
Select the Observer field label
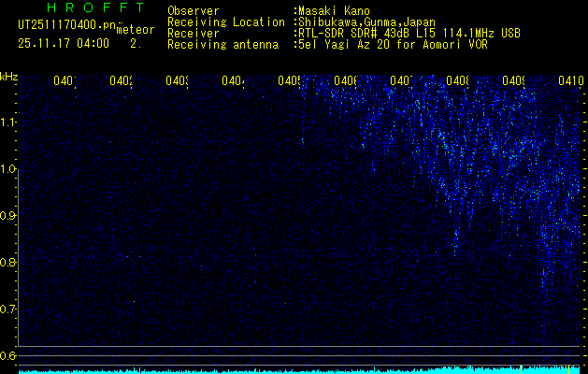194,10
